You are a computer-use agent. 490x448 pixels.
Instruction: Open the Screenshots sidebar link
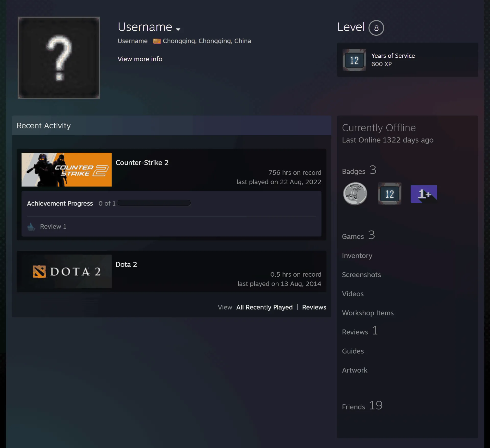[x=361, y=275]
